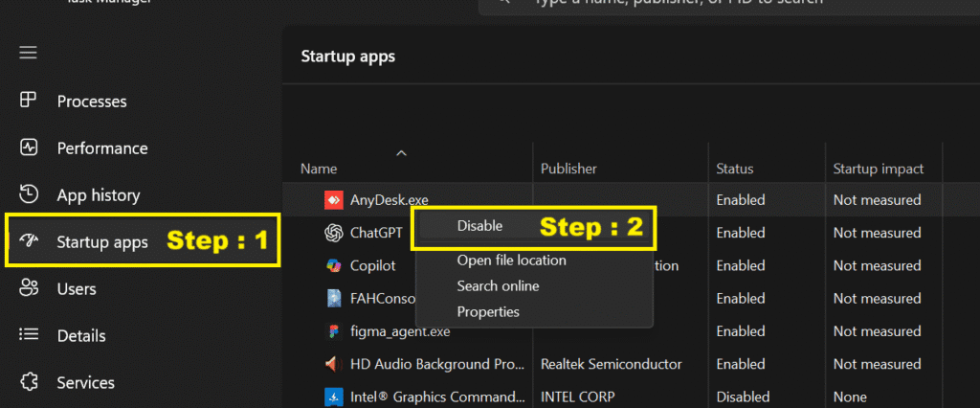Viewport: 980px width, 408px height.
Task: Open the Details page
Action: 81,336
